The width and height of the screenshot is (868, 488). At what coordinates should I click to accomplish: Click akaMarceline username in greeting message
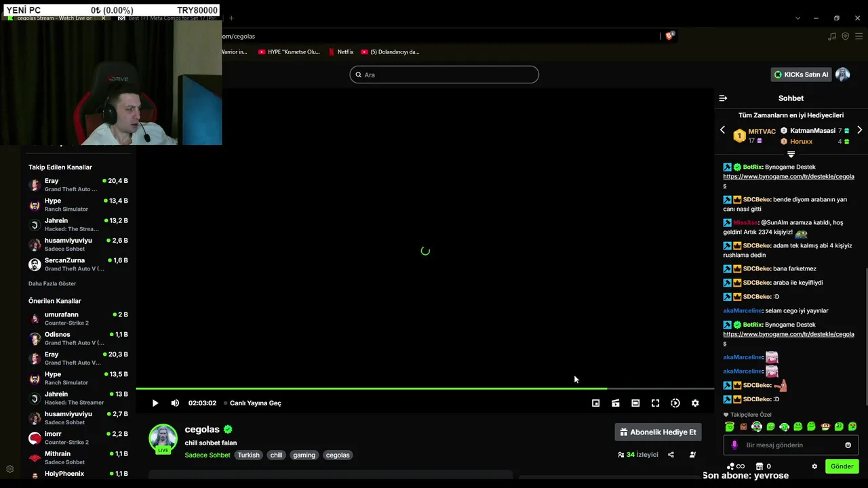pyautogui.click(x=743, y=310)
